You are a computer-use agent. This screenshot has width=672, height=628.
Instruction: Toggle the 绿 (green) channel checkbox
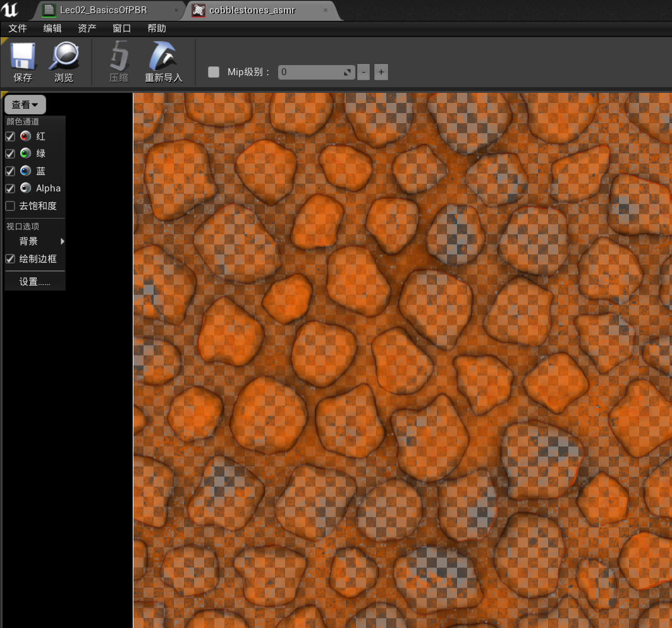point(10,154)
